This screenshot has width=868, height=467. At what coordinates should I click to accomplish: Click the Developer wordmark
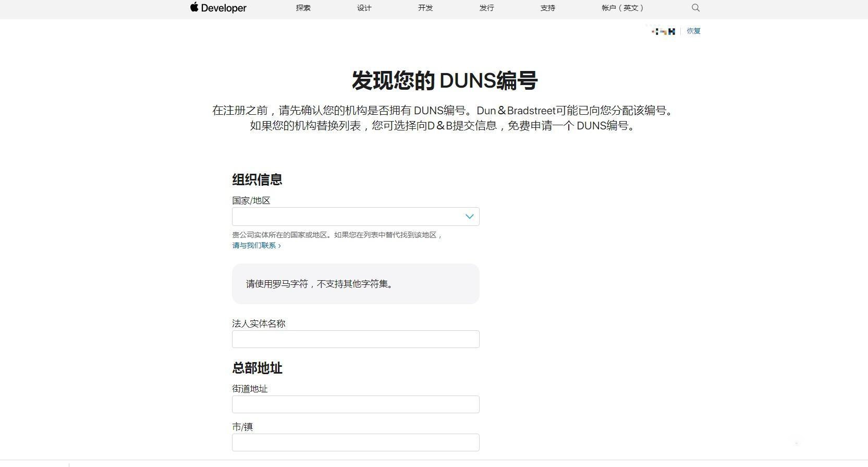tap(224, 8)
